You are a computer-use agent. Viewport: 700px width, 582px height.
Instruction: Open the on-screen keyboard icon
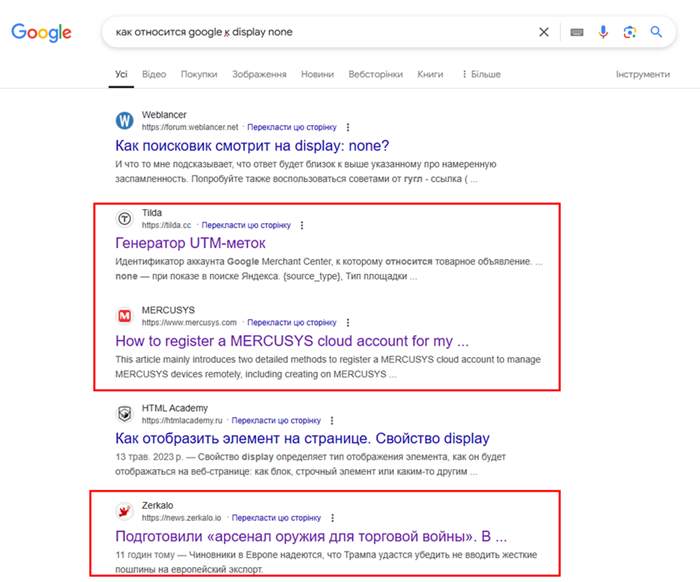tap(577, 32)
